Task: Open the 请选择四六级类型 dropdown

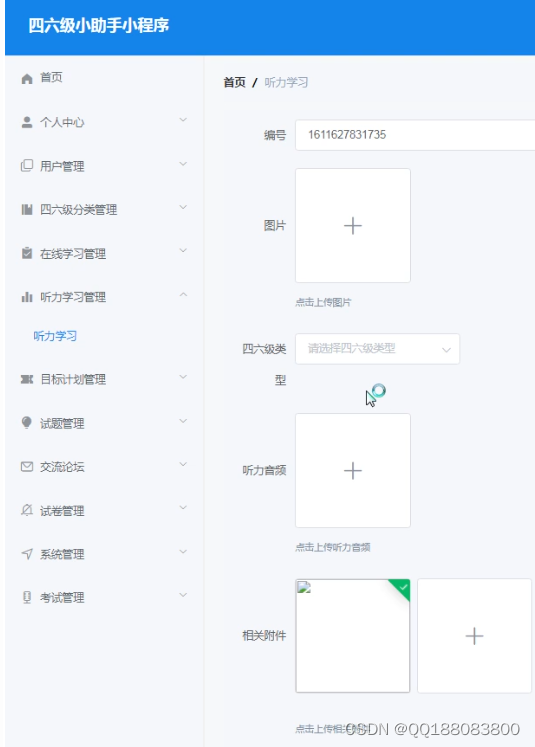Action: tap(377, 349)
